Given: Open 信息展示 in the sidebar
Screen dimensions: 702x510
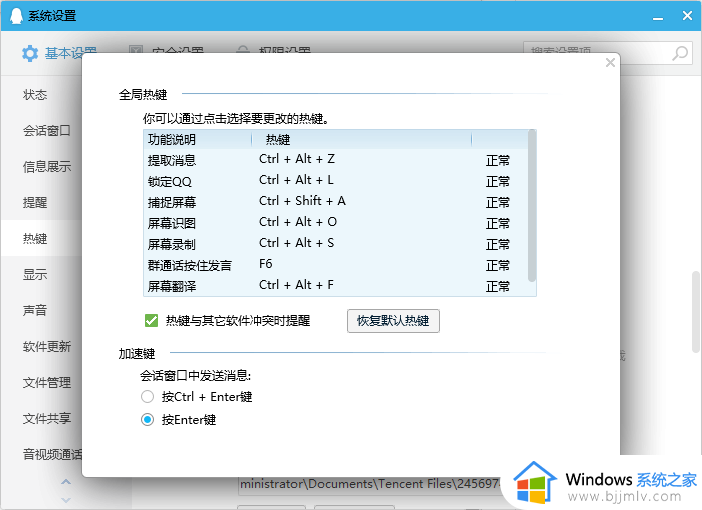Looking at the screenshot, I should pos(47,167).
